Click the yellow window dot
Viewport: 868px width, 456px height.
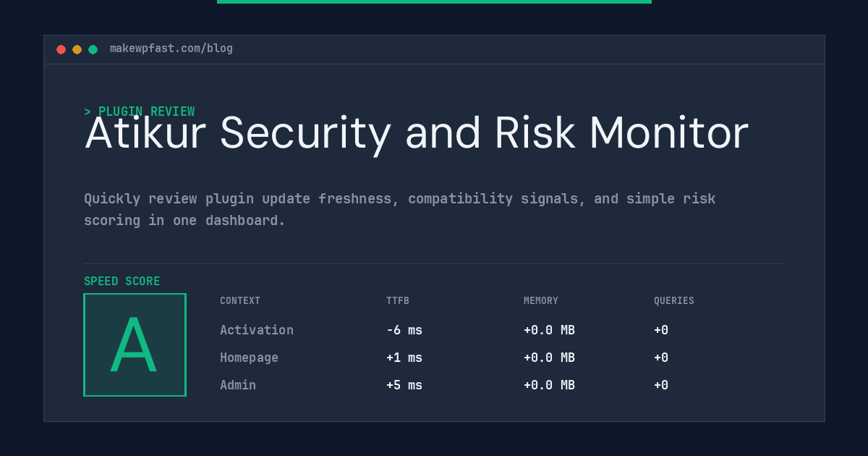(x=77, y=49)
